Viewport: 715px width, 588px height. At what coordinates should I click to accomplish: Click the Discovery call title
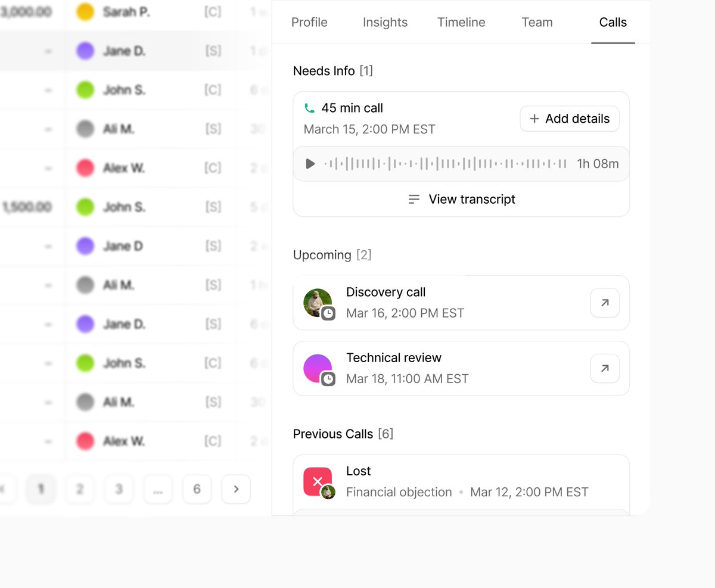point(386,292)
